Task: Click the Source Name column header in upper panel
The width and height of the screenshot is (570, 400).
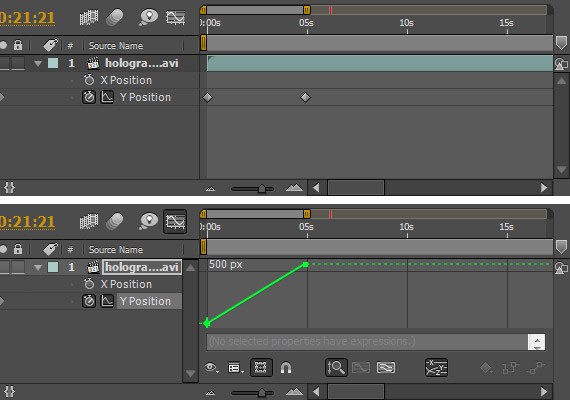Action: click(116, 46)
